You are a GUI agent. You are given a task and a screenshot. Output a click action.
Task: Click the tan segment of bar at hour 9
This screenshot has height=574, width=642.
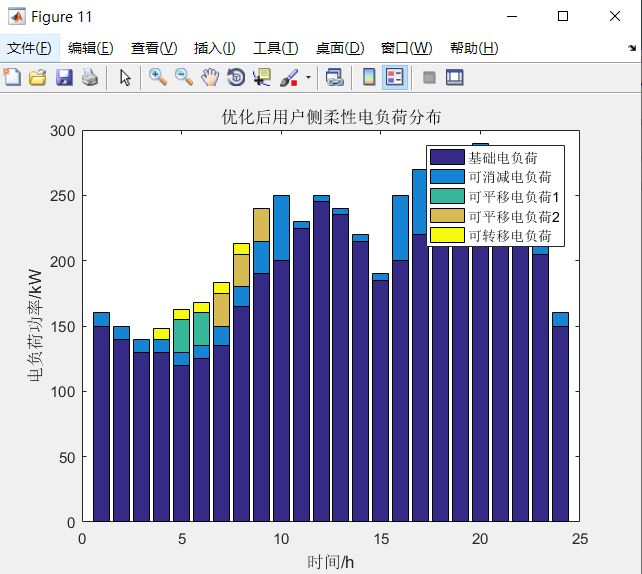point(261,225)
